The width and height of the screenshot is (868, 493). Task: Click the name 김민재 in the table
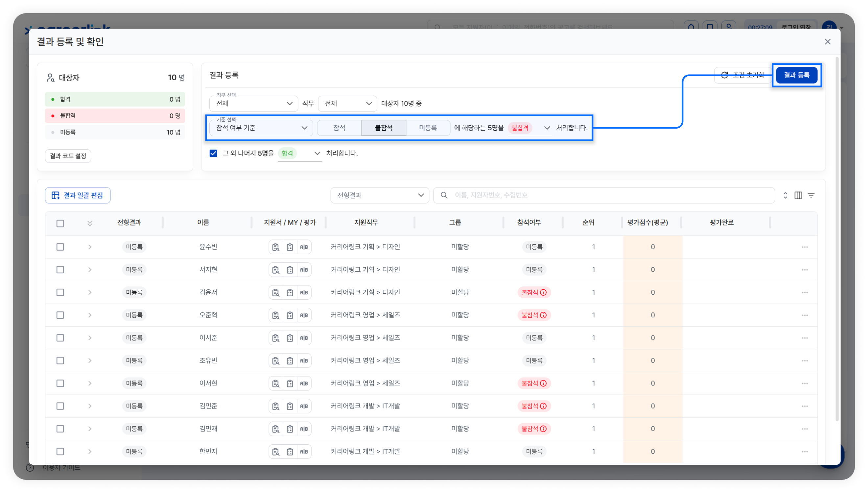coord(208,428)
